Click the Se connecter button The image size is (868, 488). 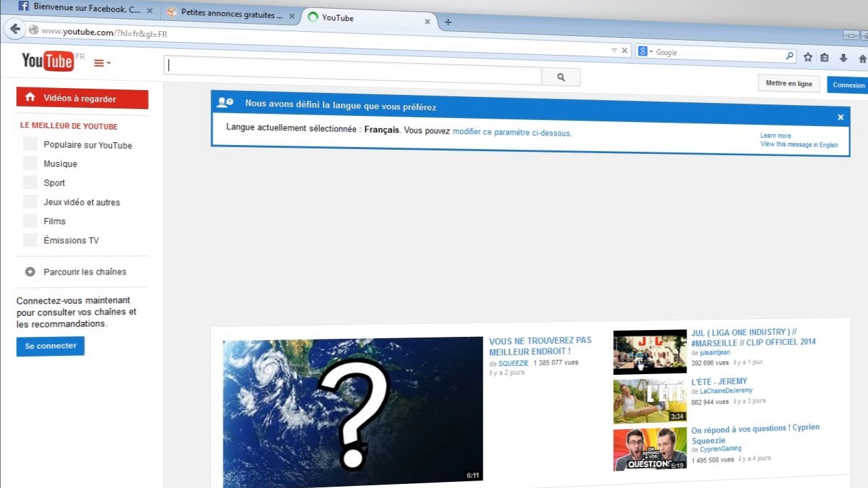pos(50,346)
